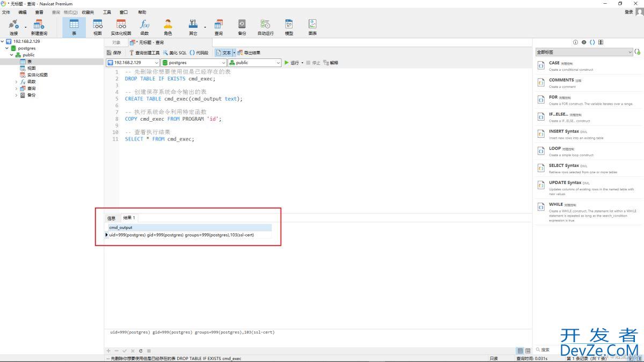
Task: Open the 收藏夹 (Favorites) menu
Action: point(88,12)
